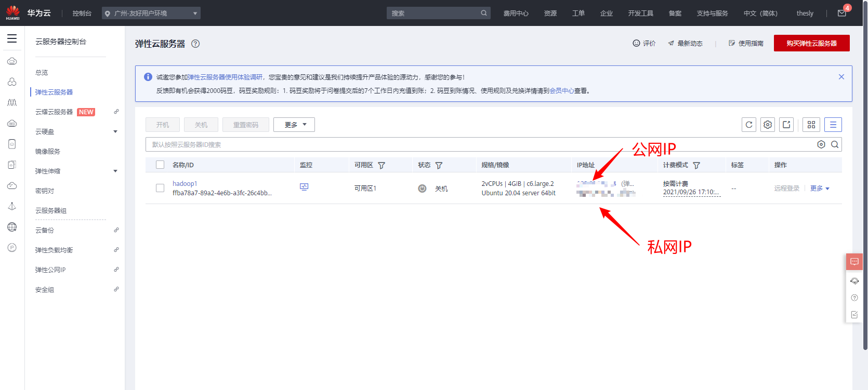Open advanced search settings icon in search box
The height and width of the screenshot is (390, 868).
[x=821, y=144]
